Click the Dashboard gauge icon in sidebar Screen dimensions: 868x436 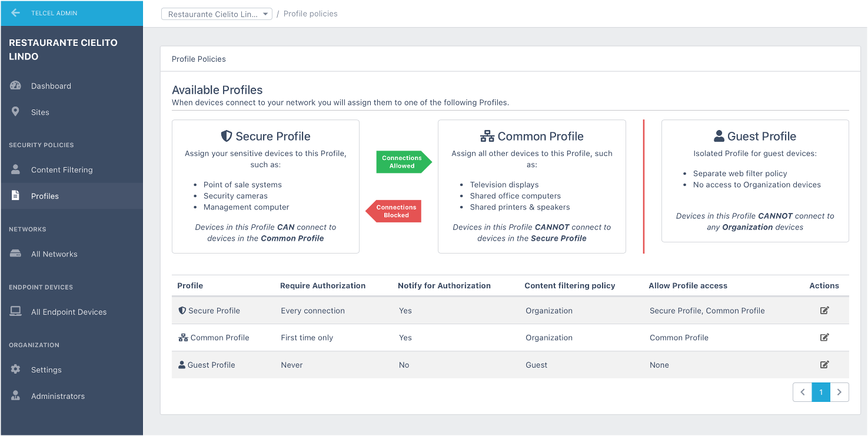click(16, 85)
